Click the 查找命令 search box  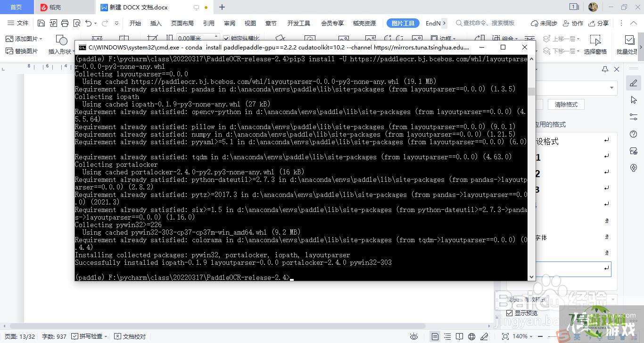[x=486, y=23]
